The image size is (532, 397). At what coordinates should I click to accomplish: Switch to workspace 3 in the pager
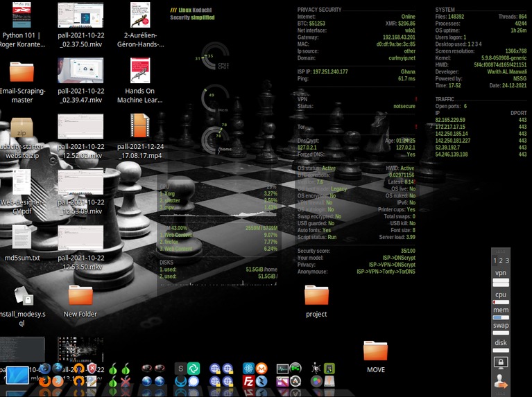507,261
